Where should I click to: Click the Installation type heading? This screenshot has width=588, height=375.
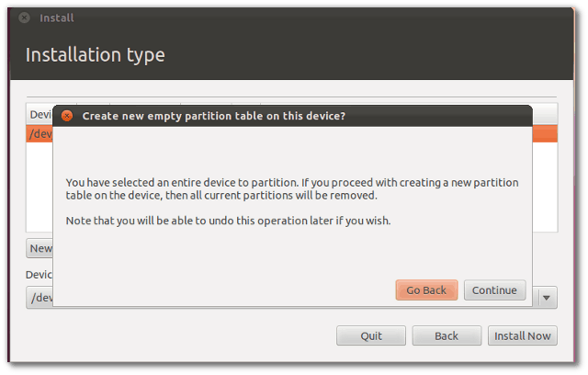96,55
